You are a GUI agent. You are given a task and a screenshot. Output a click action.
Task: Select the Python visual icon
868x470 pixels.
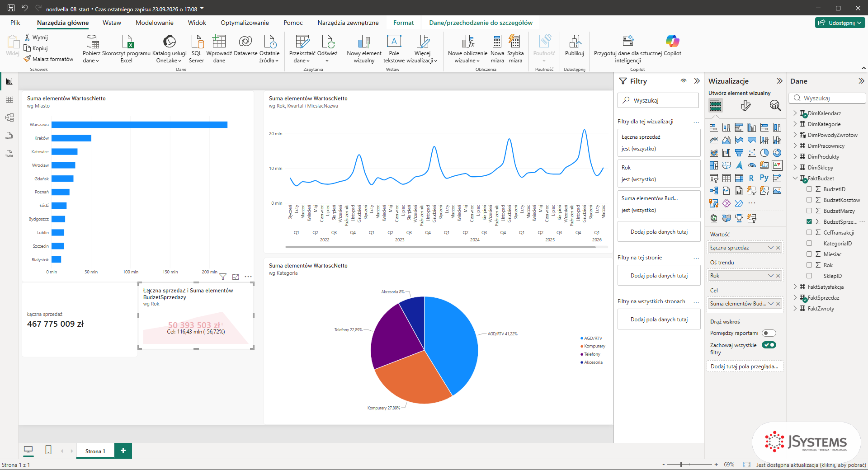pos(764,178)
